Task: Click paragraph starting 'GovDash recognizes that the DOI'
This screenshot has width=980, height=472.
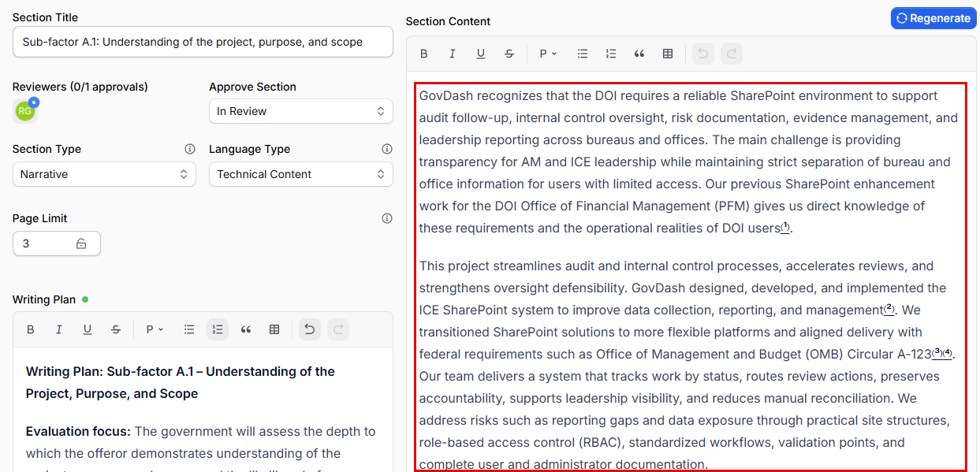Action: click(x=688, y=162)
